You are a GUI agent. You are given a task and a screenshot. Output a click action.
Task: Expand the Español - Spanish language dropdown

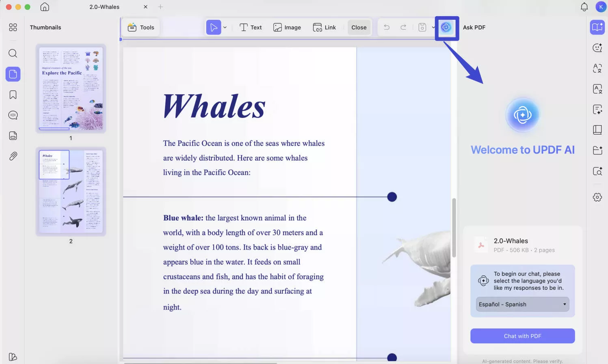[522, 304]
